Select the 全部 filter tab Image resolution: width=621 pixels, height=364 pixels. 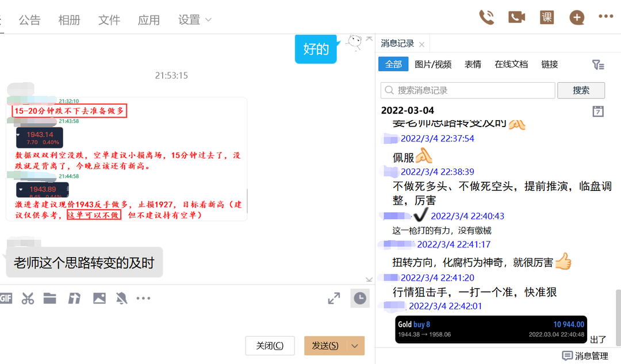pos(393,64)
